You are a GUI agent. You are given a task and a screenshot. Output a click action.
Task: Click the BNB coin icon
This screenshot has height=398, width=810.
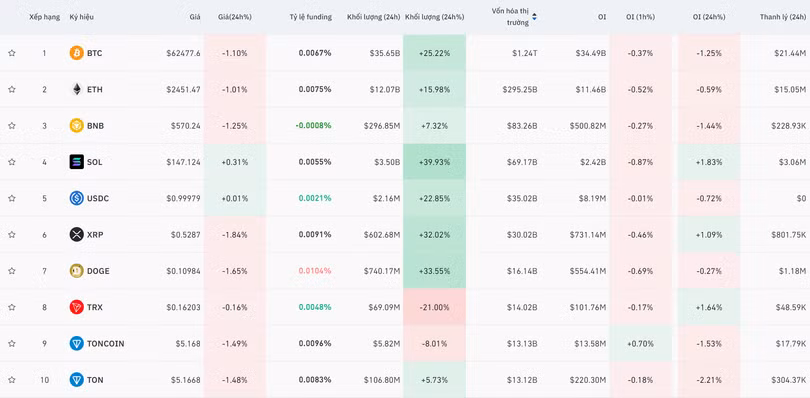coord(76,126)
